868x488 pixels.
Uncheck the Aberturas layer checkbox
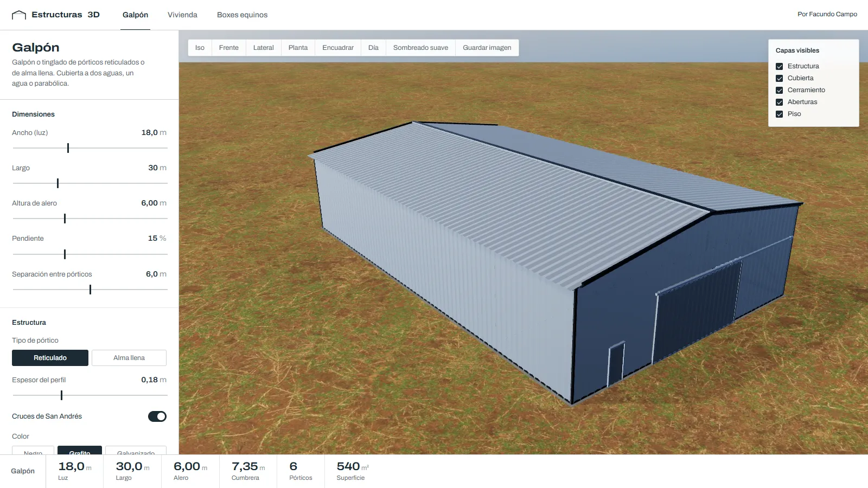pos(779,102)
